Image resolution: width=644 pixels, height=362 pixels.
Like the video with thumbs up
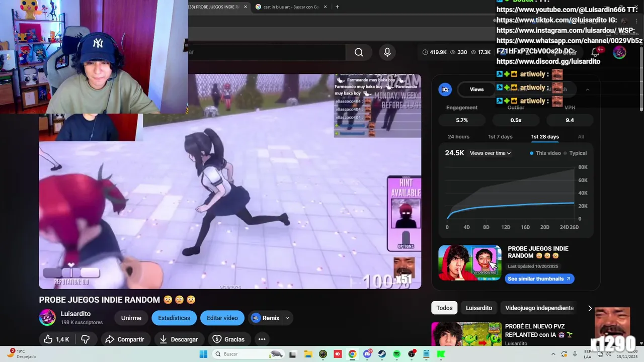56,339
